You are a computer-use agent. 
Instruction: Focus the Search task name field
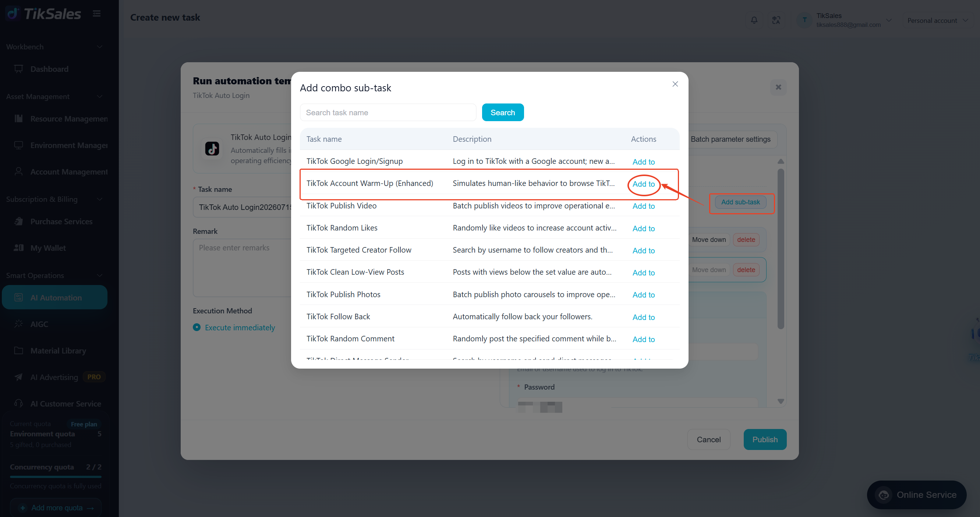pyautogui.click(x=388, y=112)
